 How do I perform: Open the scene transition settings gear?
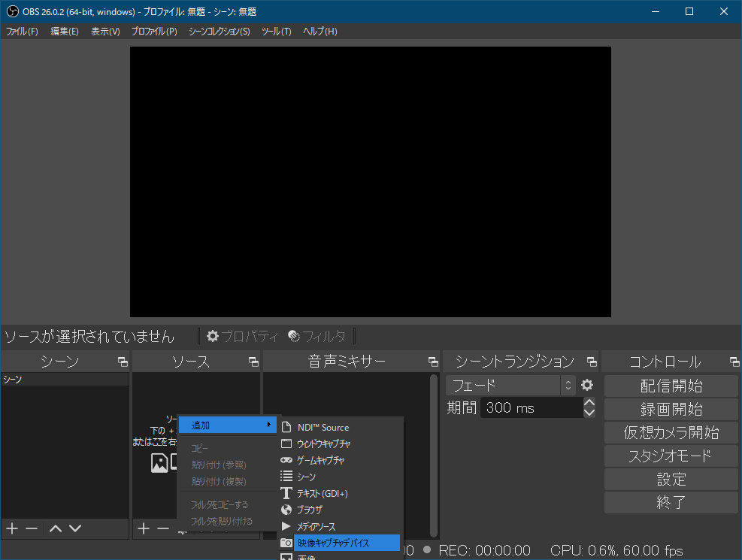click(x=587, y=385)
